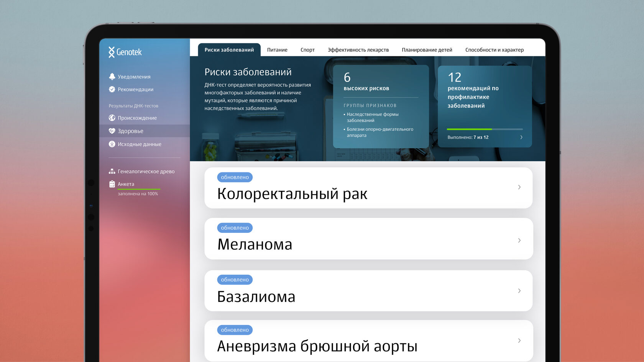644x362 pixels.
Task: Open the notifications bell icon
Action: pos(112,77)
